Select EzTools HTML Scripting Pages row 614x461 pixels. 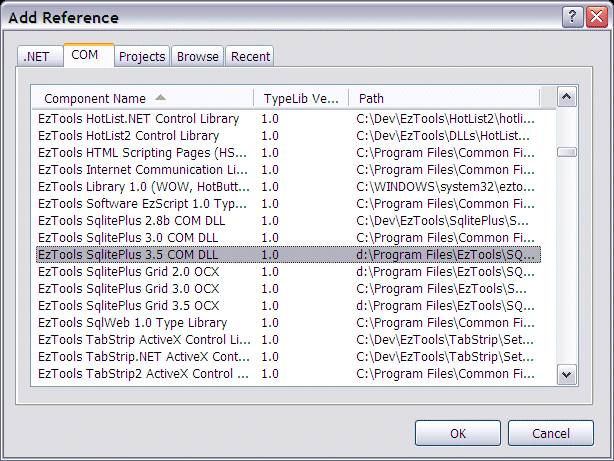click(x=288, y=153)
